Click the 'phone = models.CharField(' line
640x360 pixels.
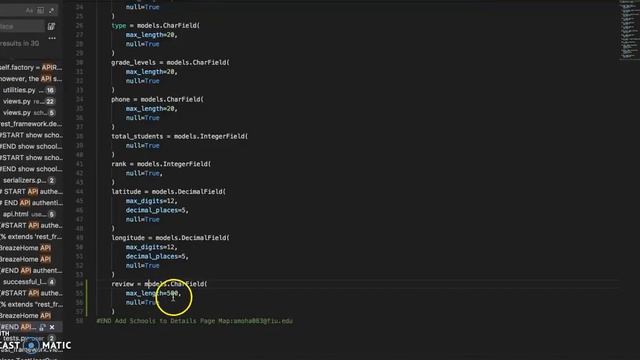pyautogui.click(x=158, y=100)
